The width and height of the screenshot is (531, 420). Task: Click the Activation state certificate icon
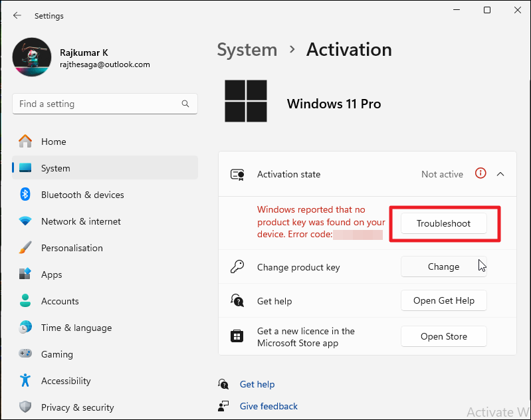(237, 174)
